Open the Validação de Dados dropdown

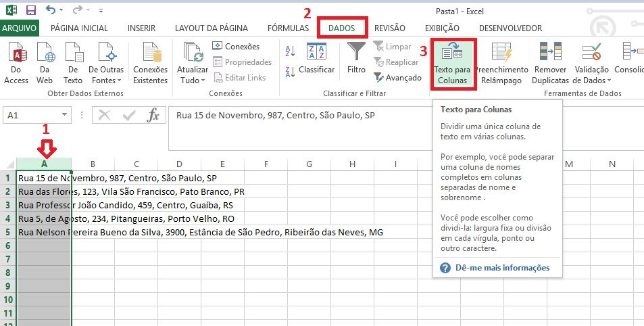[x=591, y=80]
